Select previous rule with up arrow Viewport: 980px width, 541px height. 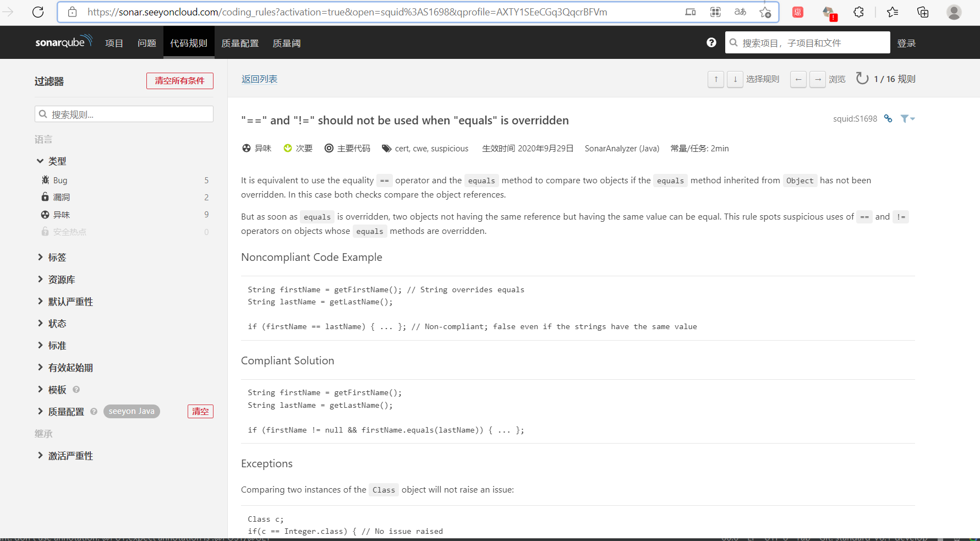click(716, 79)
